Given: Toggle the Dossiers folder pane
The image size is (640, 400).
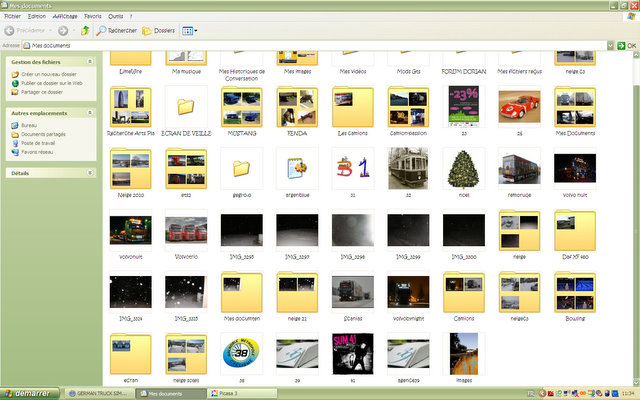Looking at the screenshot, I should (158, 31).
